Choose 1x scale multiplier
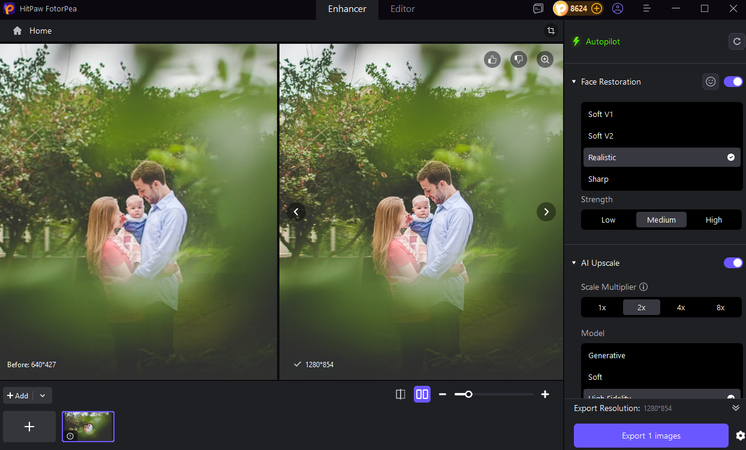 coord(602,308)
